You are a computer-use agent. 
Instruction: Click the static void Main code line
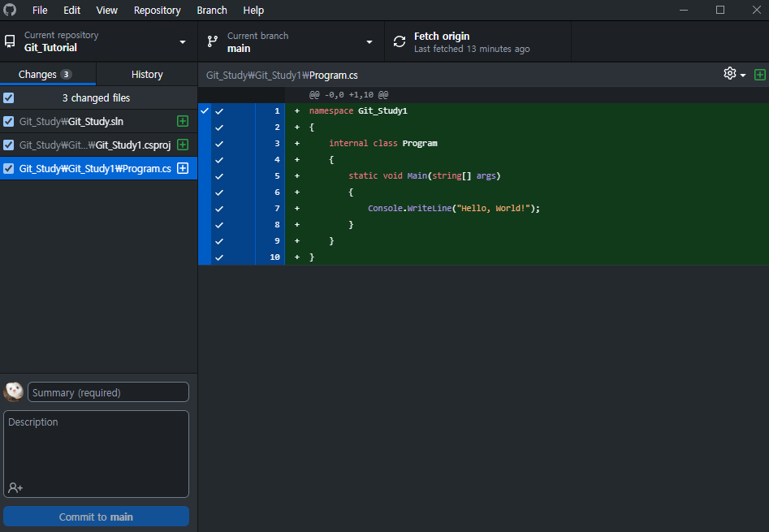click(424, 175)
